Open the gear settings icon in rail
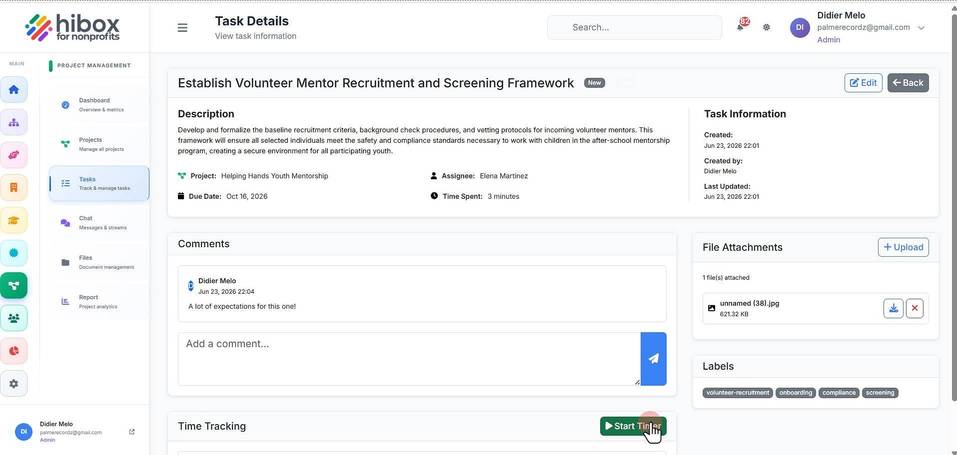The width and height of the screenshot is (957, 455). [x=13, y=384]
